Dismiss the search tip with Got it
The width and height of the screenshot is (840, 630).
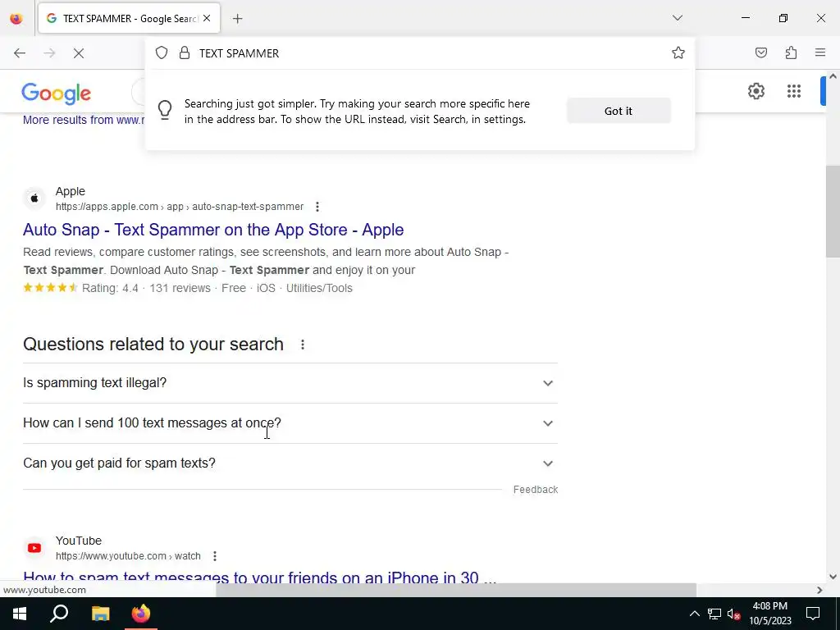pyautogui.click(x=619, y=111)
